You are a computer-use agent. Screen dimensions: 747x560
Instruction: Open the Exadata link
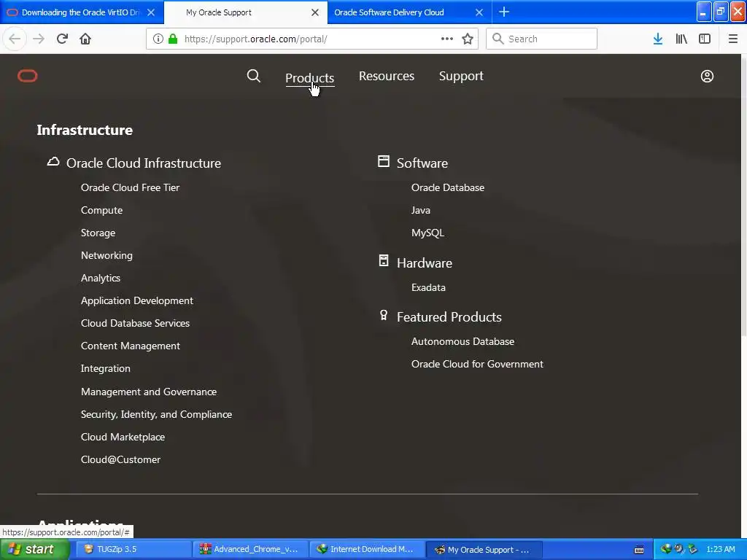(x=428, y=287)
